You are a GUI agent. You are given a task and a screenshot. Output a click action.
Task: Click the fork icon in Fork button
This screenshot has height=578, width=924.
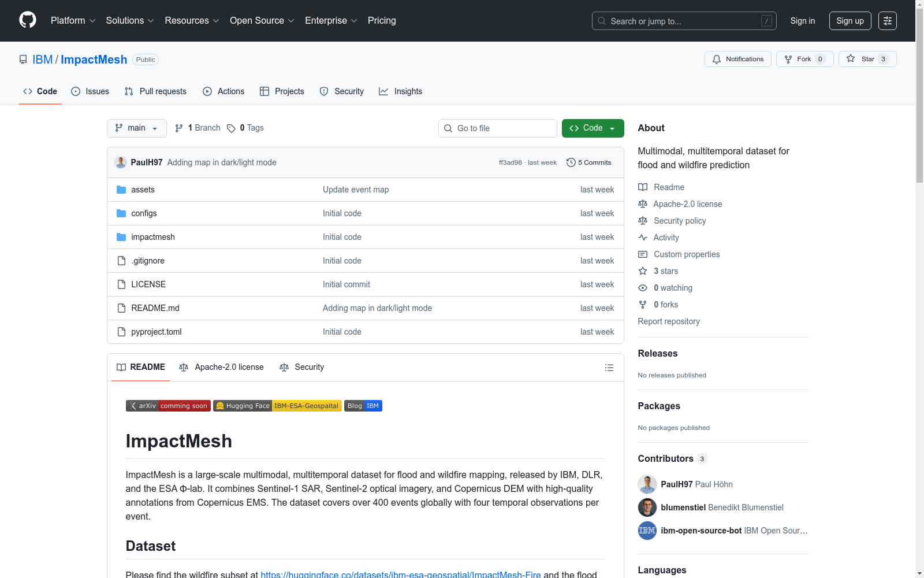788,59
